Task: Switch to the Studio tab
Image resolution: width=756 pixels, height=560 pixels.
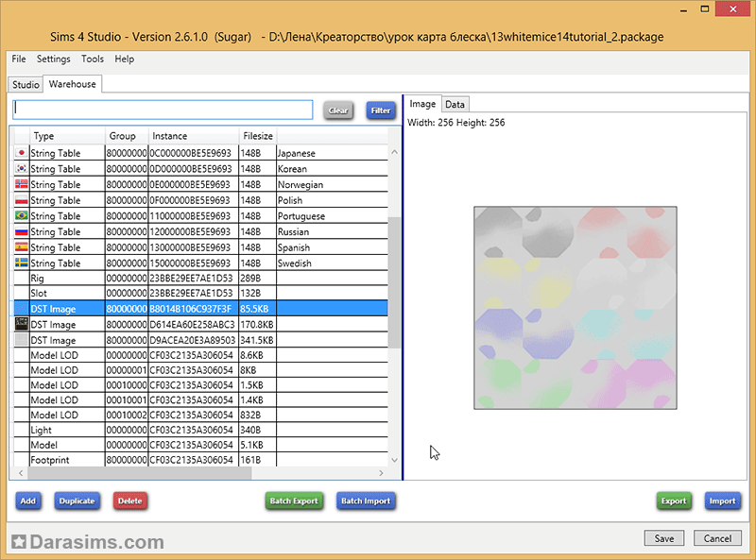Action: click(x=26, y=84)
